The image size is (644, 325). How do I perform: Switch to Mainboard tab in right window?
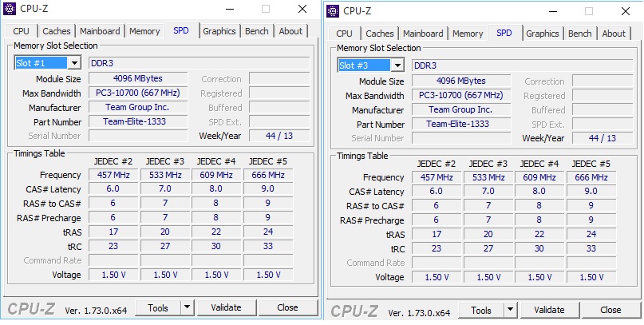point(423,34)
